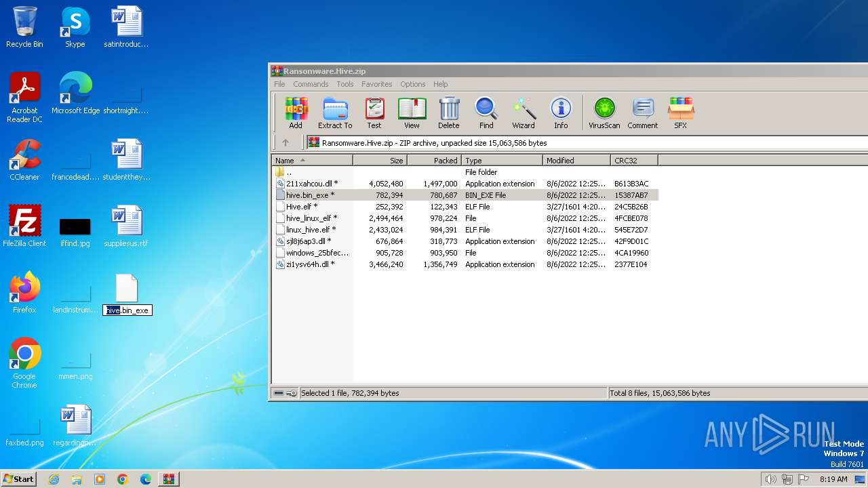Viewport: 868px width, 488px height.
Task: Click the archive path address field
Action: click(x=587, y=142)
